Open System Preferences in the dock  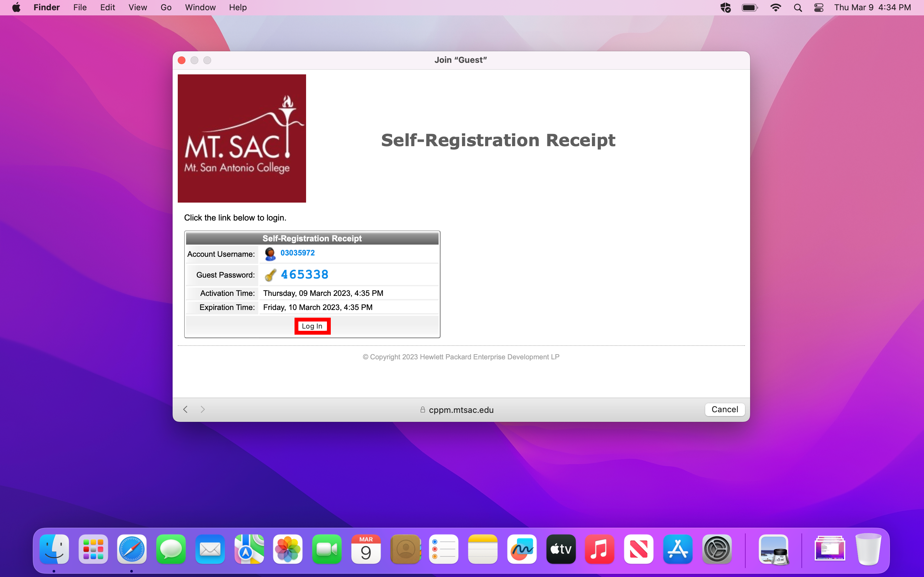click(x=717, y=549)
